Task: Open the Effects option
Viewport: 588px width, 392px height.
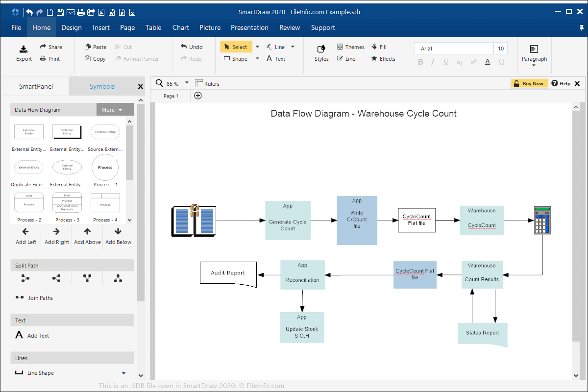Action: coord(383,59)
